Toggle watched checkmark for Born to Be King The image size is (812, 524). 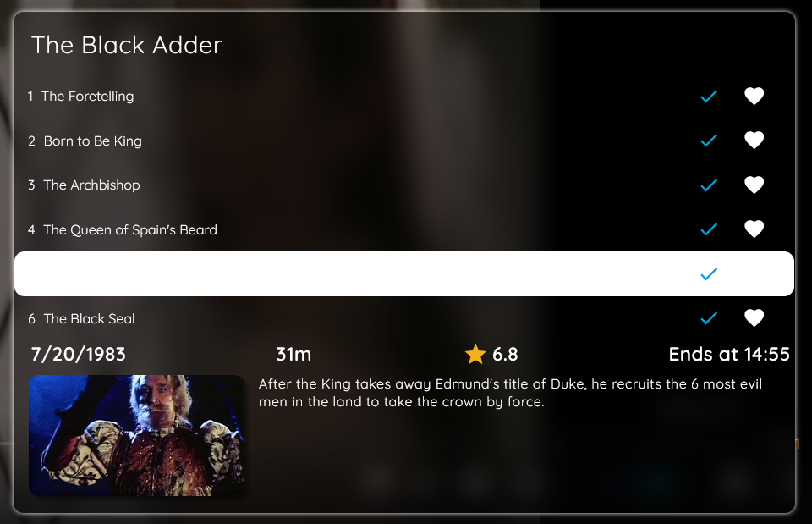coord(709,141)
